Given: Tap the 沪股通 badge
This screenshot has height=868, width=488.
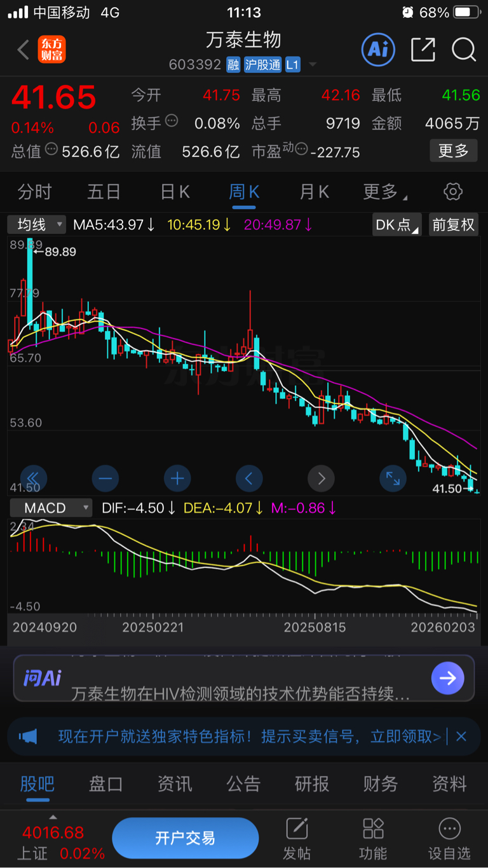Looking at the screenshot, I should [262, 65].
